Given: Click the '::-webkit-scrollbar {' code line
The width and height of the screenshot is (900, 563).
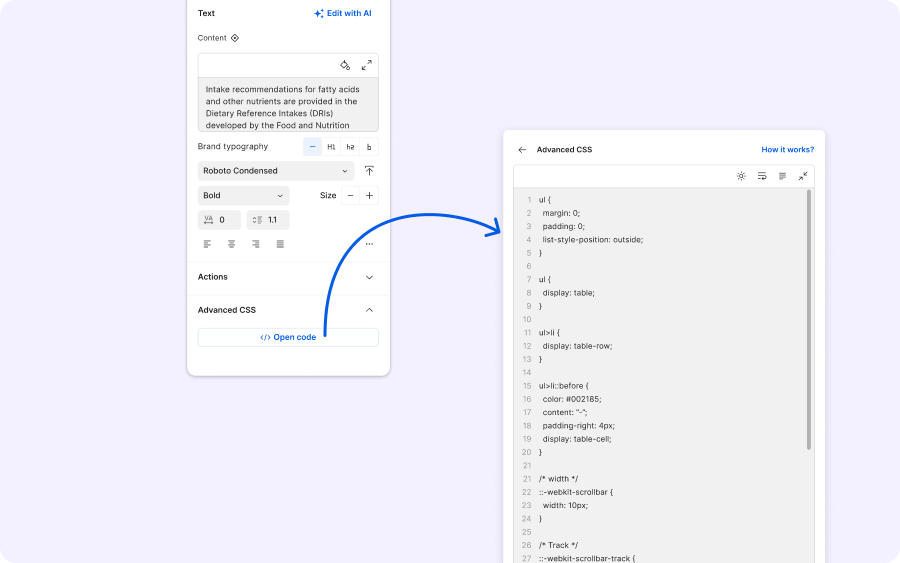Looking at the screenshot, I should 576,492.
